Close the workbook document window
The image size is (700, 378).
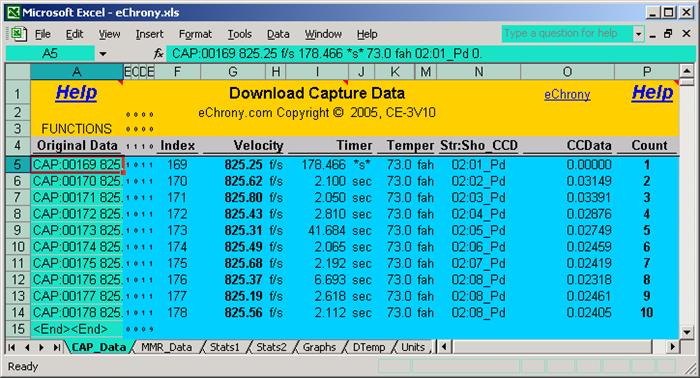[x=686, y=34]
